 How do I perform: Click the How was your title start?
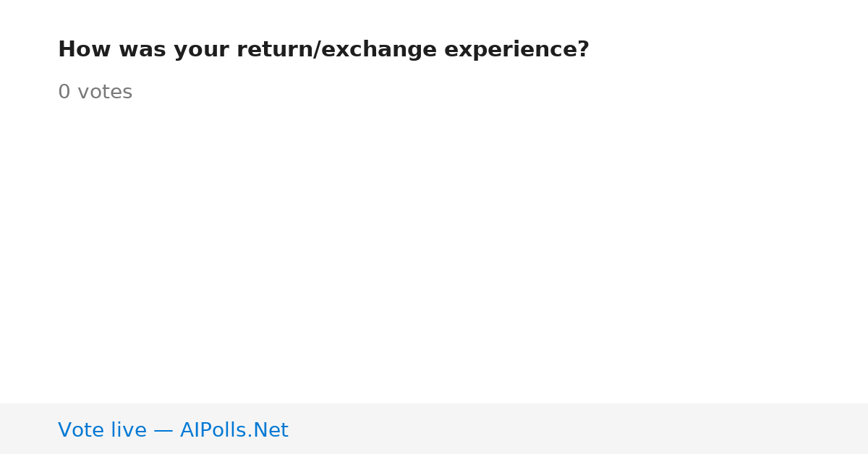point(143,50)
